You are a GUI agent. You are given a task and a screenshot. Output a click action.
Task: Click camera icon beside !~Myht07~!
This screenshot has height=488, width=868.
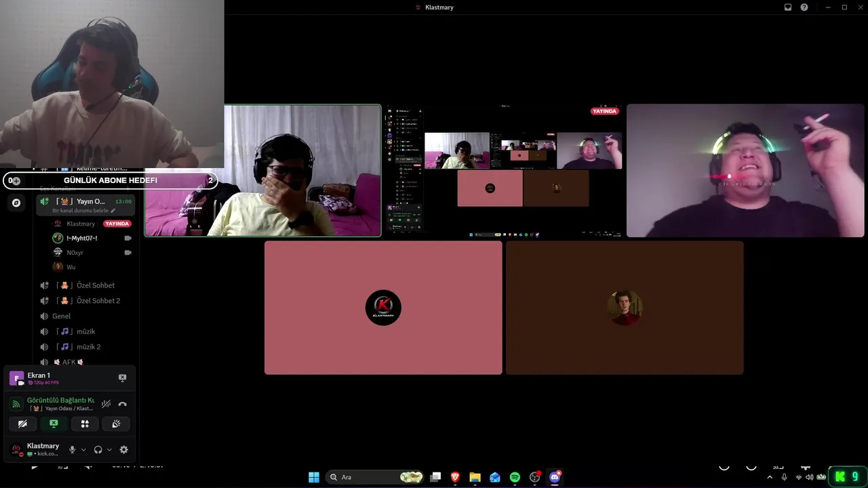pyautogui.click(x=127, y=238)
